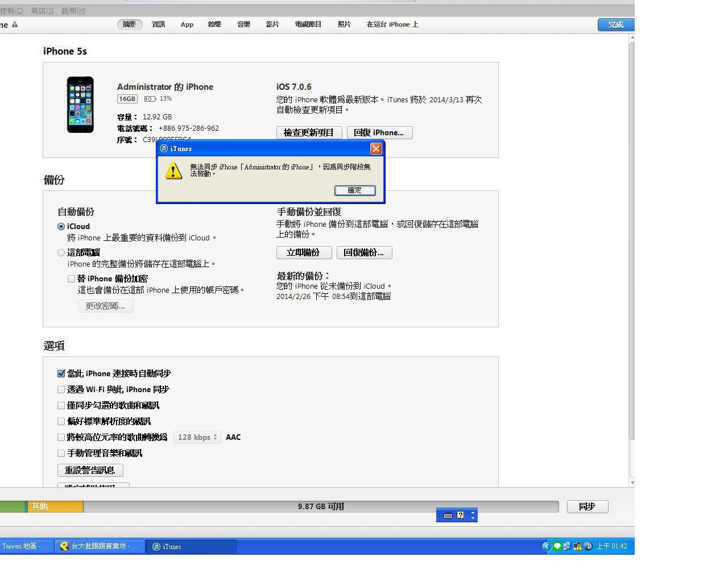Click the yellow warning icon in the dialog
This screenshot has height=582, width=728.
pos(173,170)
